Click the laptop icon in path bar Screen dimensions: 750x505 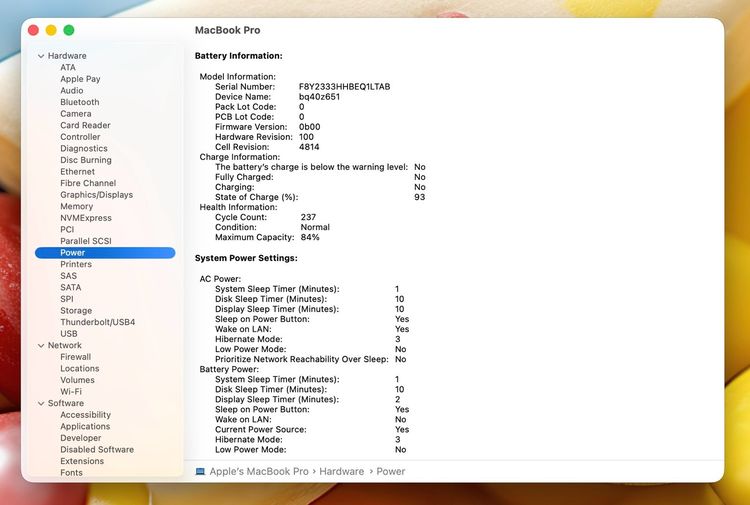coord(200,472)
